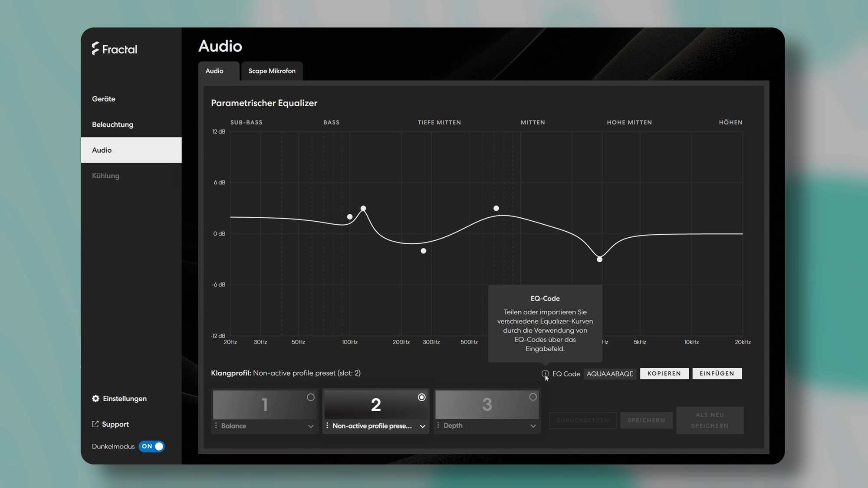Viewport: 868px width, 488px height.
Task: Click the lowest EQ point near 3kHz
Action: click(x=599, y=259)
